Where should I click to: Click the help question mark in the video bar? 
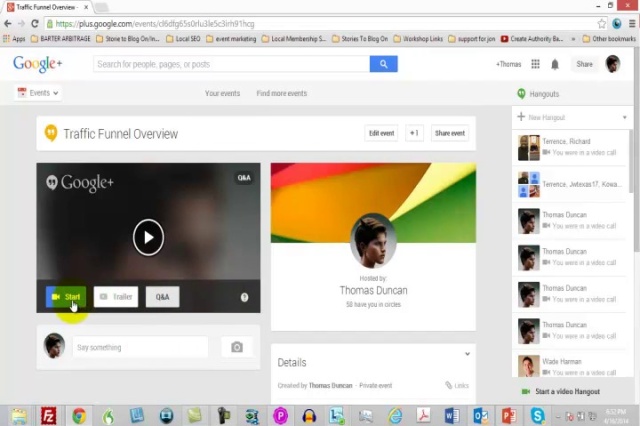[x=244, y=297]
